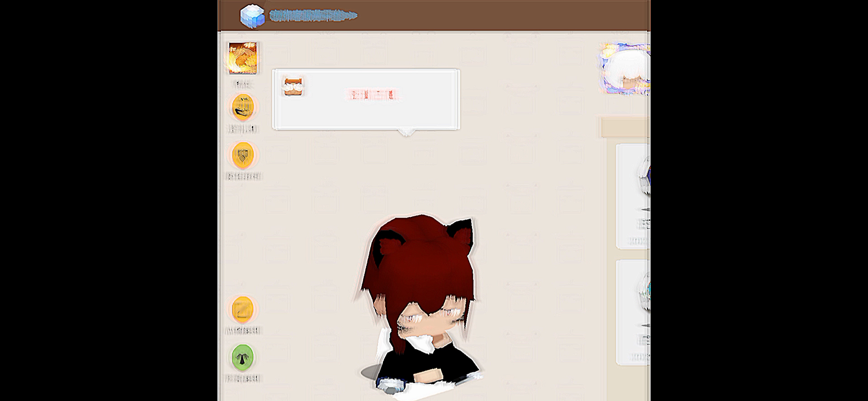
Task: Open the blue header title link
Action: (313, 16)
